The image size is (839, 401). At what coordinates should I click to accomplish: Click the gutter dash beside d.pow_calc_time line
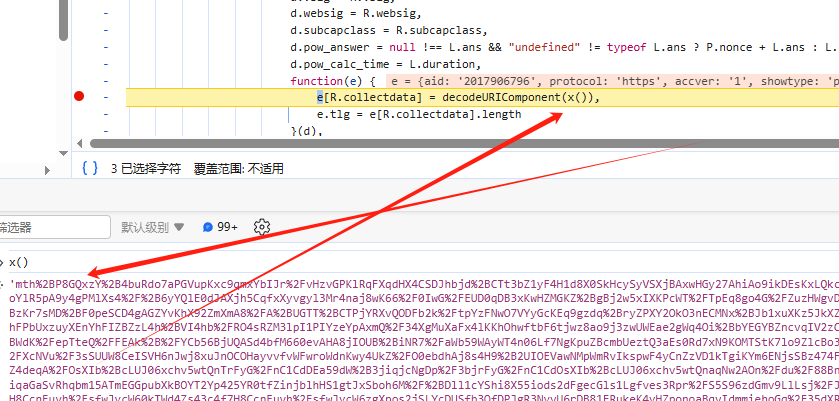point(106,64)
